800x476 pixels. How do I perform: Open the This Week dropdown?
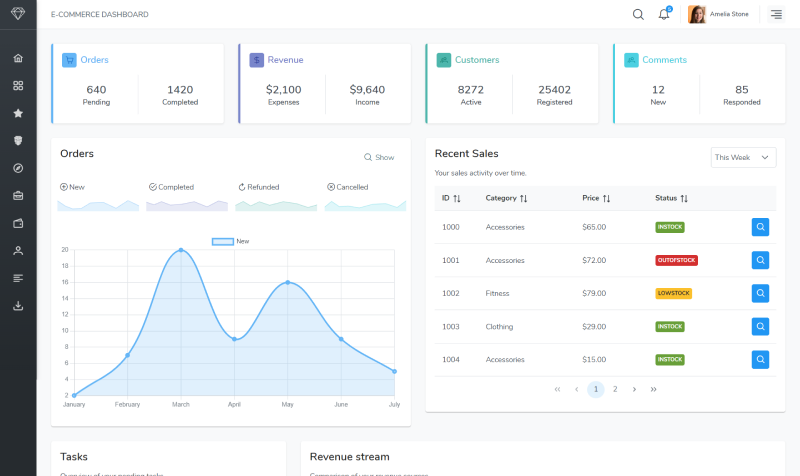coord(743,158)
